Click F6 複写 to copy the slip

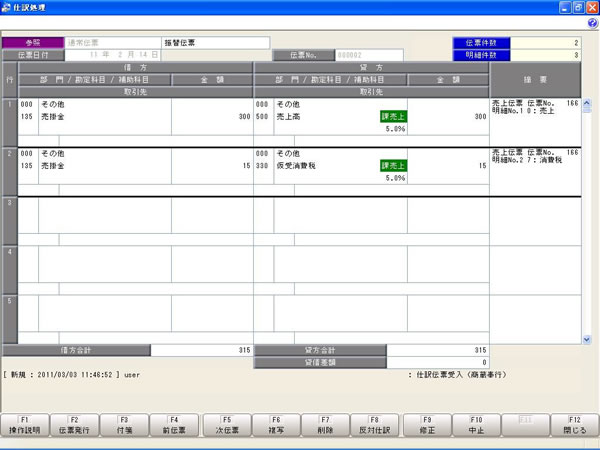click(276, 425)
